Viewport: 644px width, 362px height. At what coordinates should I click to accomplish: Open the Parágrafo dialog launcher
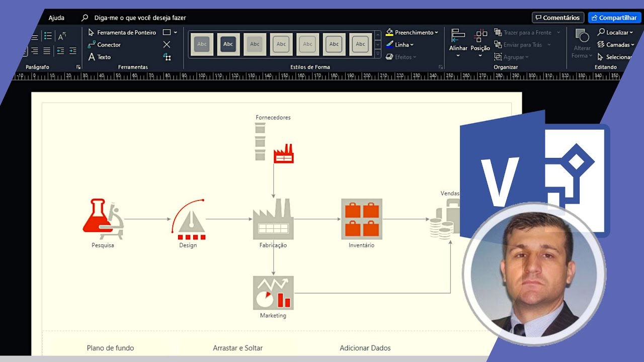click(78, 67)
